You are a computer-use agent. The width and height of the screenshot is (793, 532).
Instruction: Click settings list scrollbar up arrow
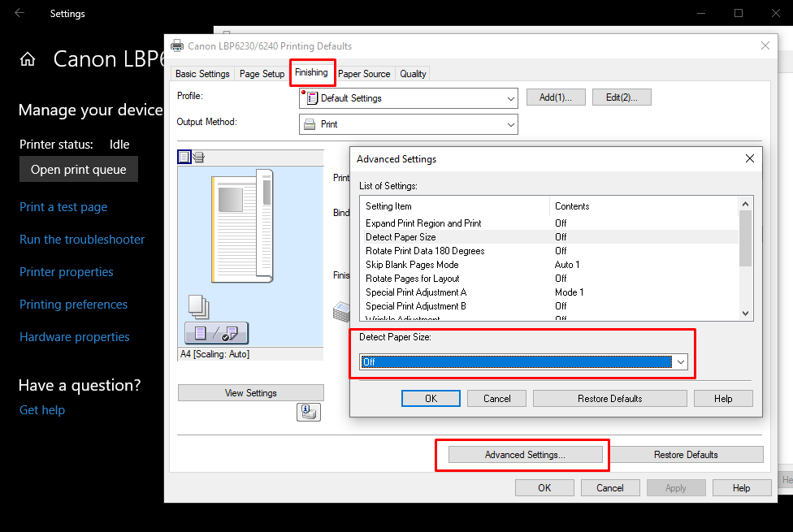click(x=745, y=204)
